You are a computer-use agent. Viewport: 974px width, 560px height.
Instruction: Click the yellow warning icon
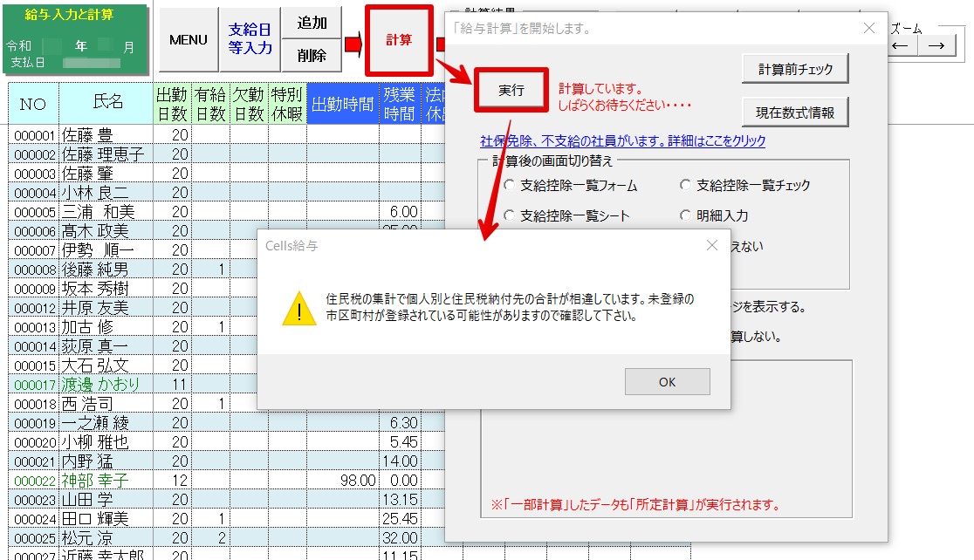(299, 309)
